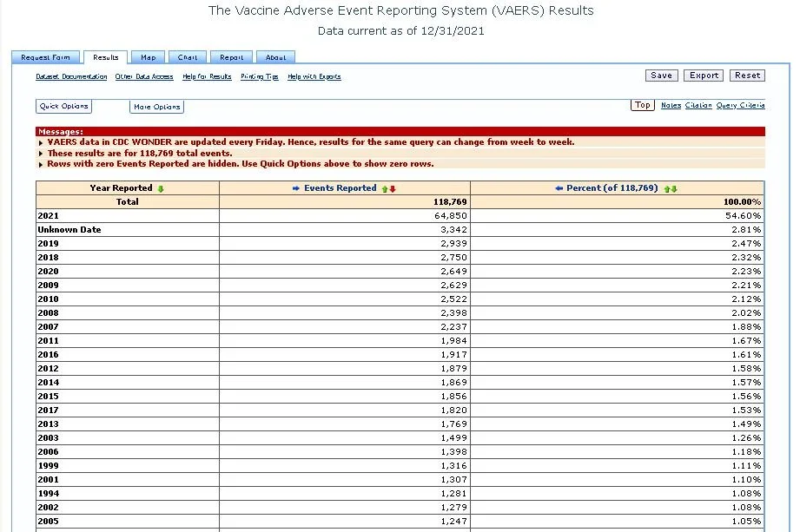The width and height of the screenshot is (800, 532).
Task: Open the Printing Tips link
Action: pyautogui.click(x=259, y=76)
